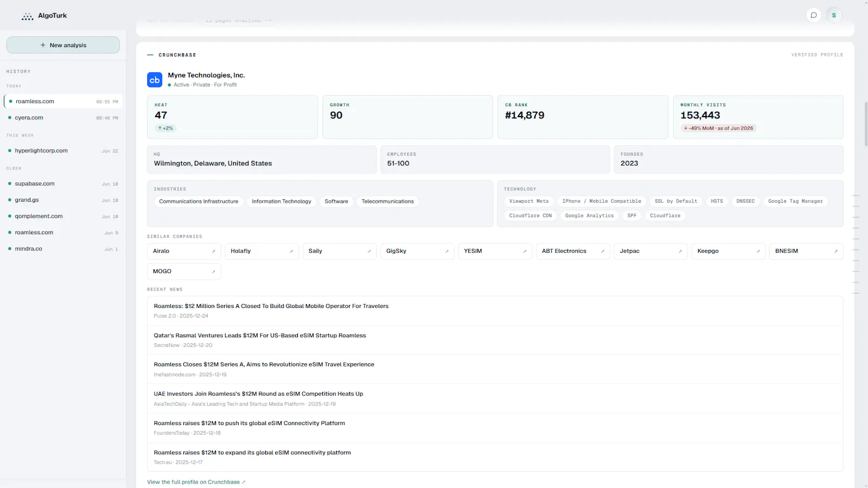Click the AlgoTurk logo icon
Screen dimensions: 868x488
tap(27, 16)
